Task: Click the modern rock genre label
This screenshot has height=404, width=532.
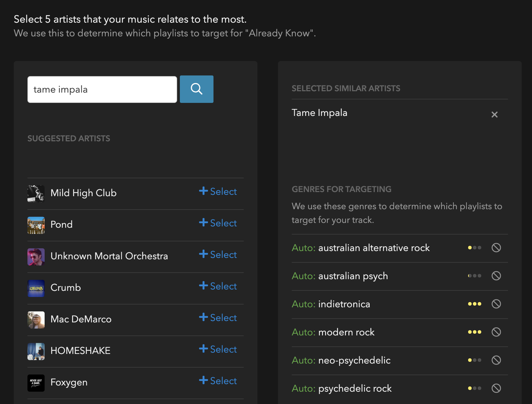Action: (x=346, y=332)
